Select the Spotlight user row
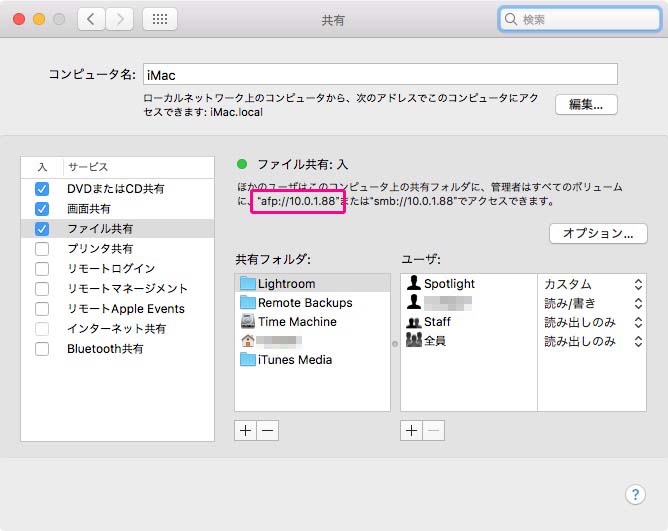This screenshot has height=531, width=668. coord(469,283)
